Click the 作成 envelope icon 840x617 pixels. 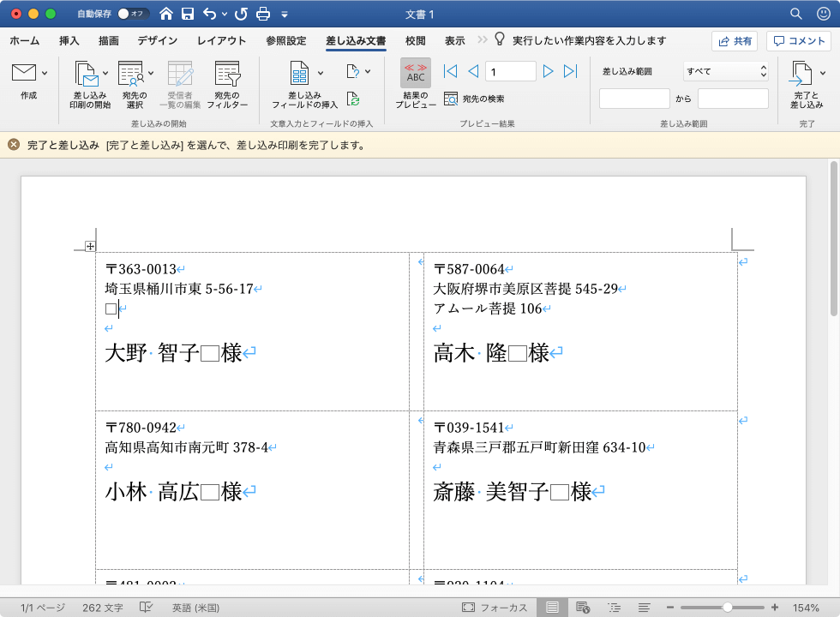pyautogui.click(x=24, y=73)
